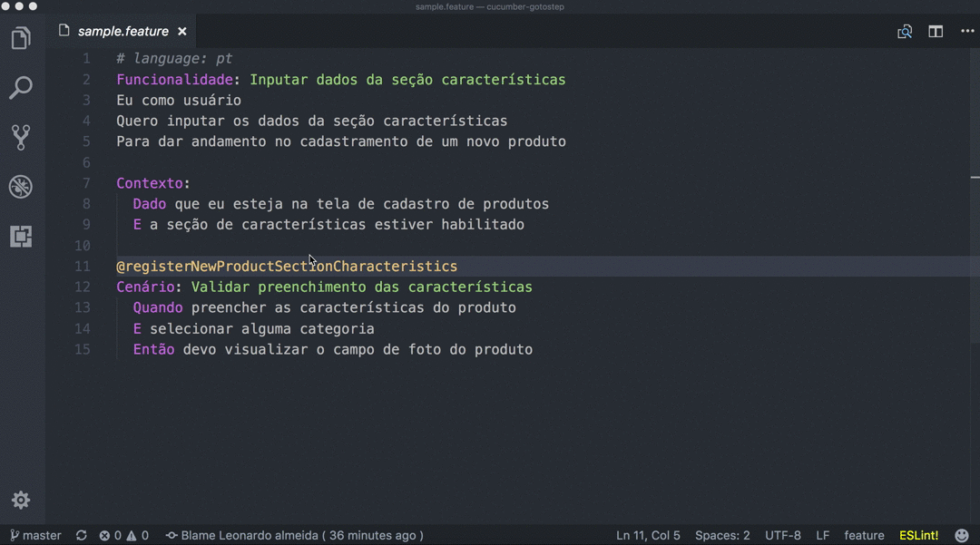The width and height of the screenshot is (980, 545).
Task: Split the editor into two columns
Action: 936,30
